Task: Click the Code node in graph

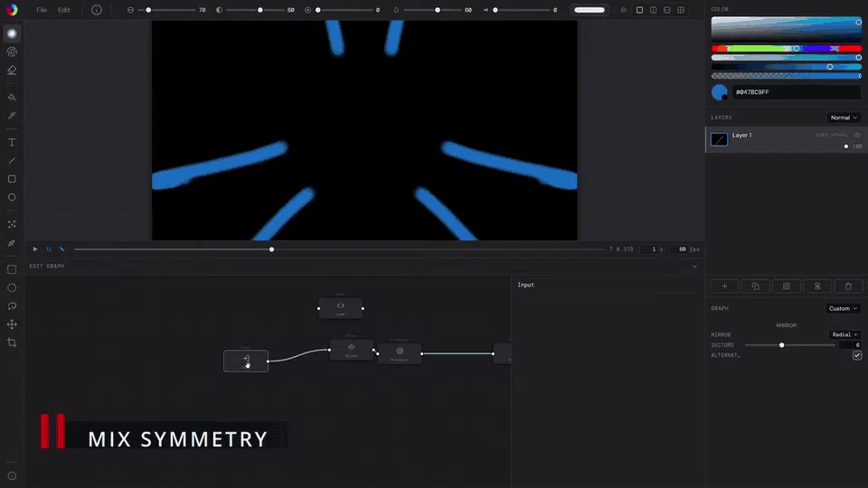Action: tap(341, 308)
